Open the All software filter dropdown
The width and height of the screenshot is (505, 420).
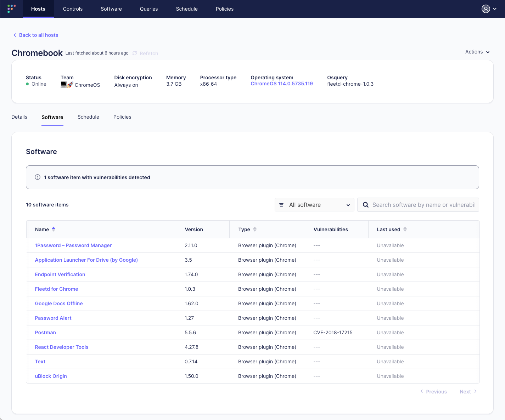pyautogui.click(x=314, y=205)
